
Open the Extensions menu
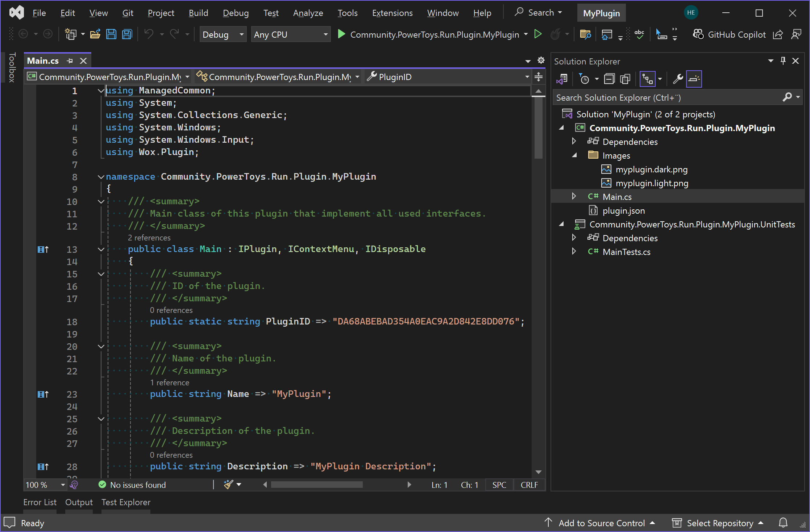pyautogui.click(x=392, y=13)
